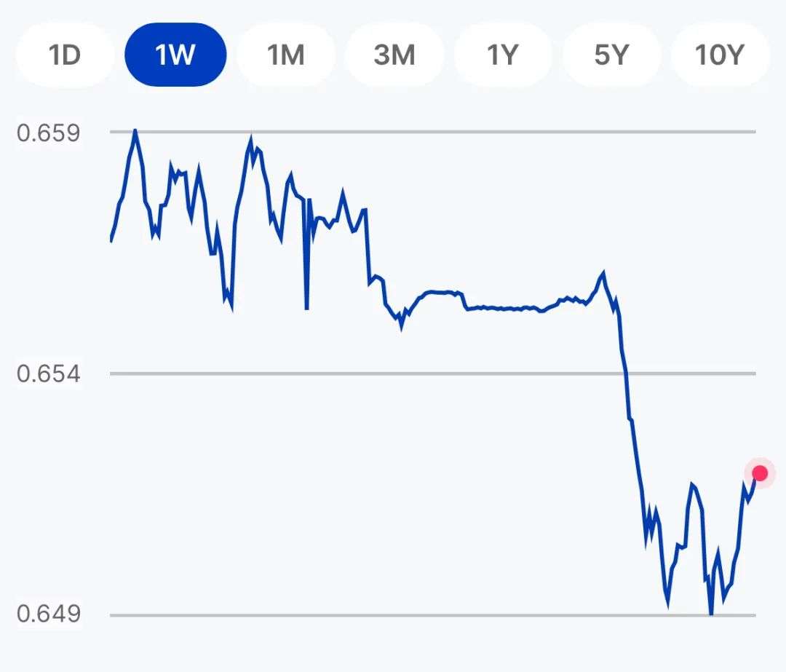Image resolution: width=786 pixels, height=672 pixels.
Task: Click the 0.659 axis label
Action: [x=48, y=133]
